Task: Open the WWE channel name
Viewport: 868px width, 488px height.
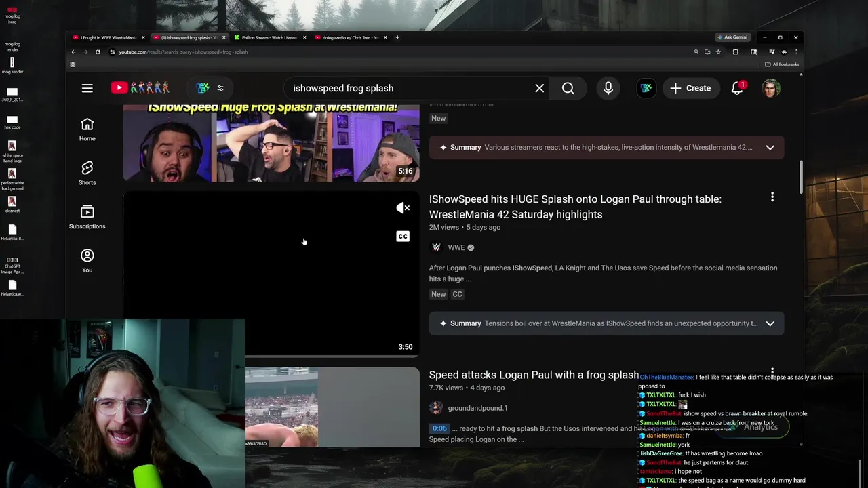Action: point(456,247)
